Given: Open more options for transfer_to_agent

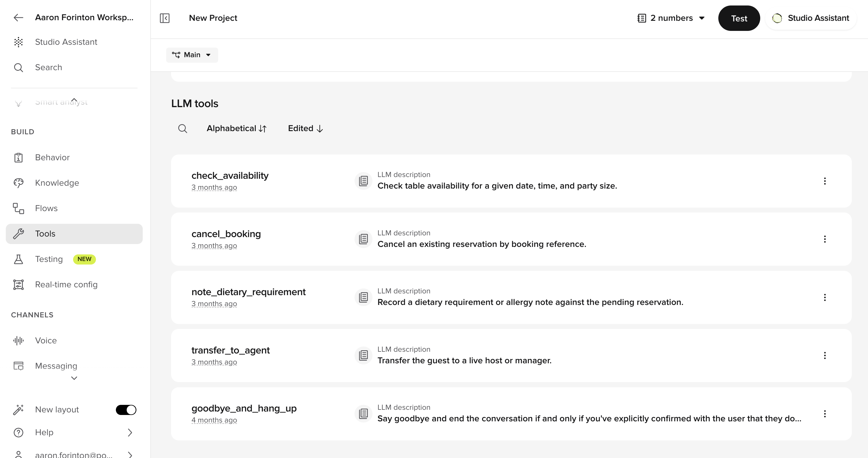Looking at the screenshot, I should click(x=825, y=355).
